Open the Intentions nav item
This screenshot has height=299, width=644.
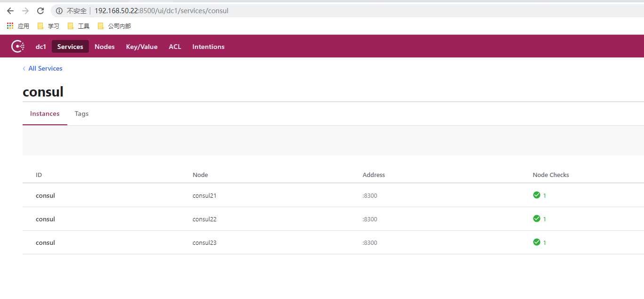208,47
